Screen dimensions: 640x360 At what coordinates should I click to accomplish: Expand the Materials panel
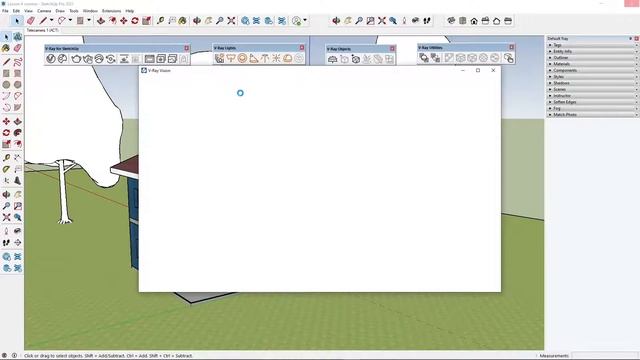tap(592, 64)
